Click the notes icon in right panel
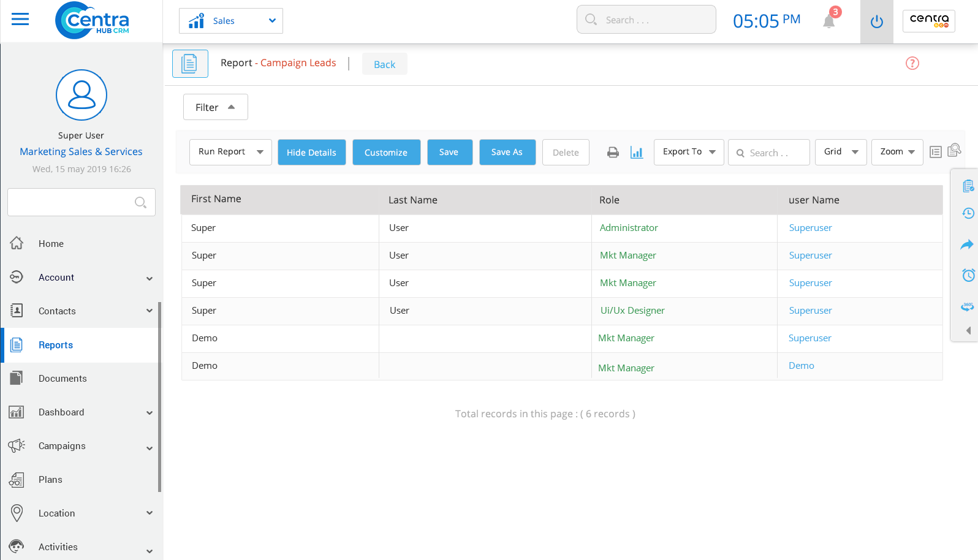This screenshot has width=978, height=560. click(x=968, y=186)
